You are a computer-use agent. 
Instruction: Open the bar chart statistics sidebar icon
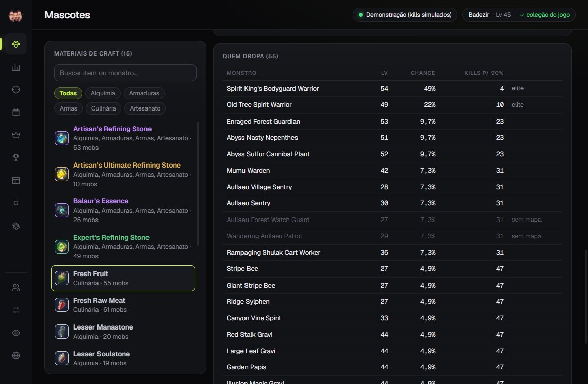tap(16, 67)
